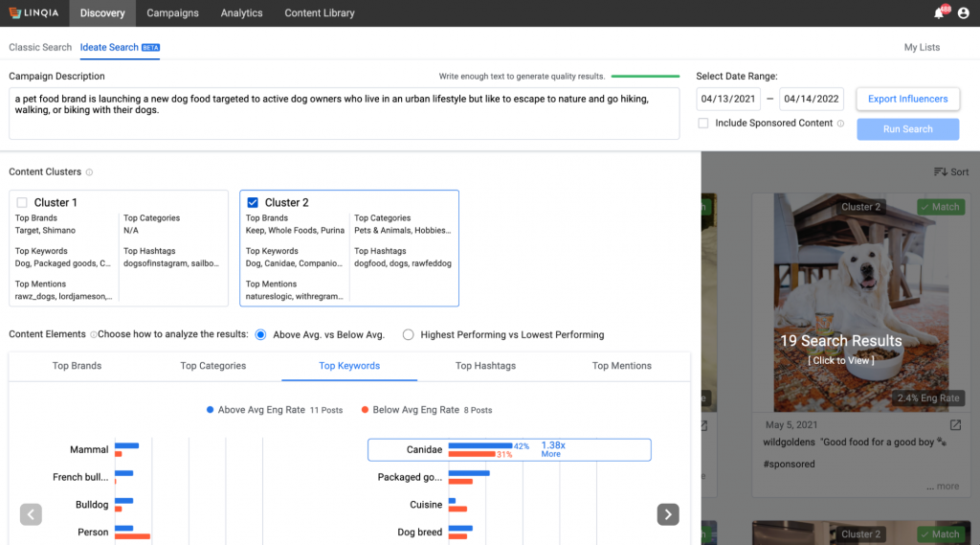980x545 pixels.
Task: Open the Campaigns menu
Action: click(x=172, y=13)
